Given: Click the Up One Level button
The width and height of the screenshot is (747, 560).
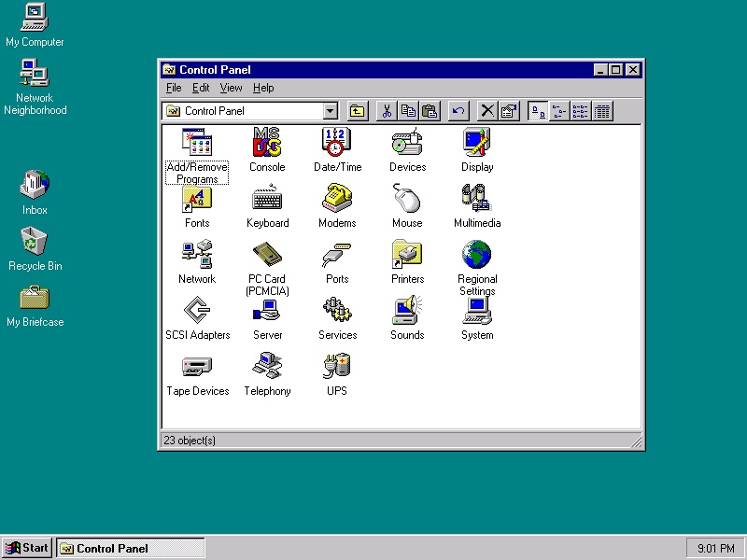Looking at the screenshot, I should [x=358, y=111].
